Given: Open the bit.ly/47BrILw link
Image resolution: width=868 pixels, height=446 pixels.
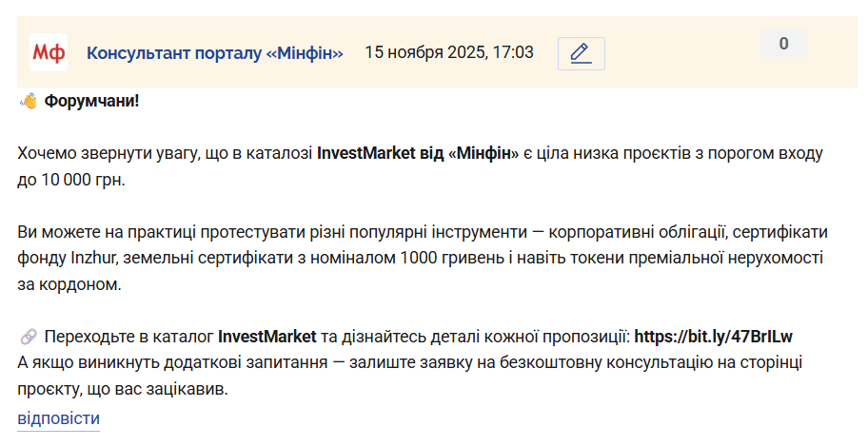Looking at the screenshot, I should pyautogui.click(x=713, y=336).
